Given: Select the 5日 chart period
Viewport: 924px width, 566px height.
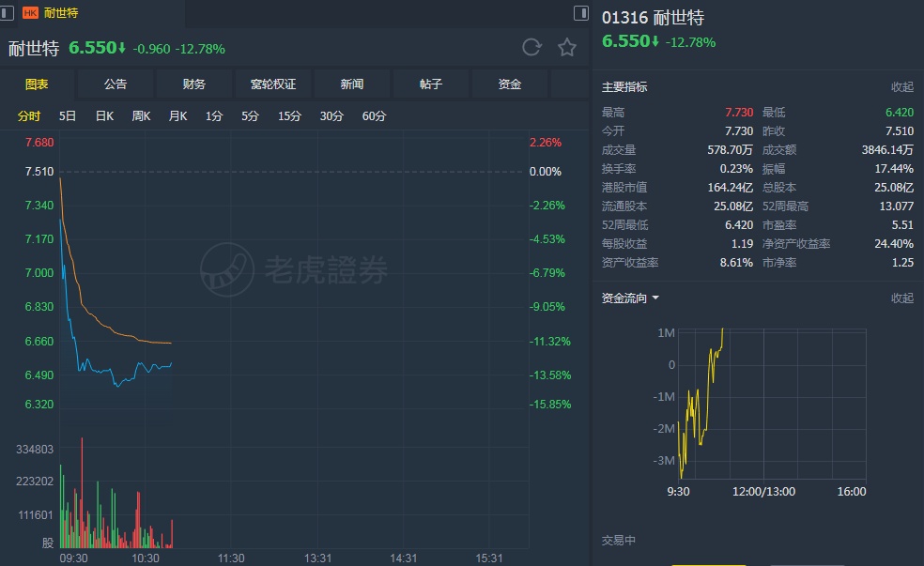Looking at the screenshot, I should [68, 116].
